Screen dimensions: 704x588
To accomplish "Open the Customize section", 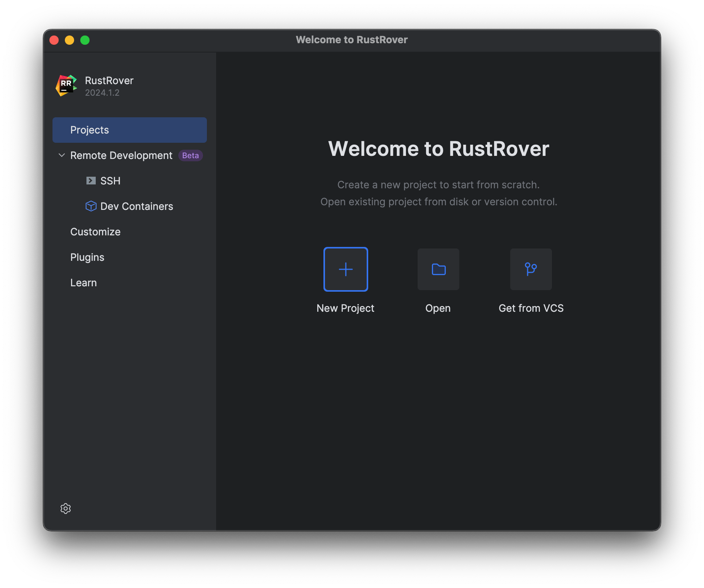I will pos(95,231).
